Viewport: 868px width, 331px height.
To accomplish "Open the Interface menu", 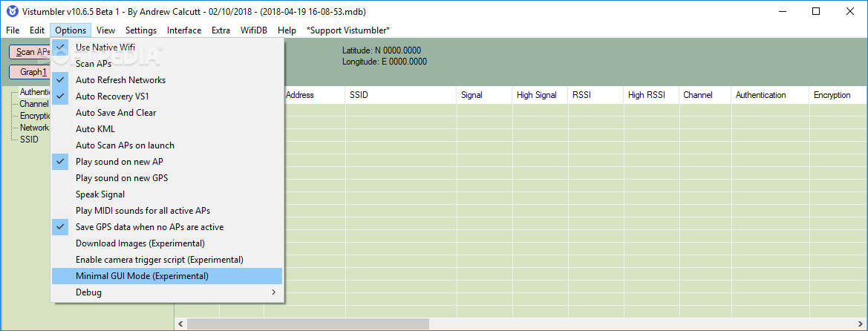I will pos(184,30).
